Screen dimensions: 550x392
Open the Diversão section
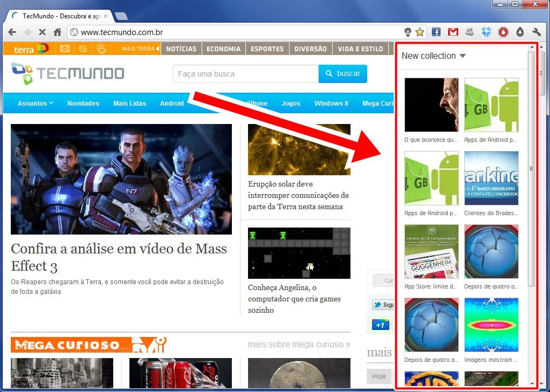click(x=311, y=49)
